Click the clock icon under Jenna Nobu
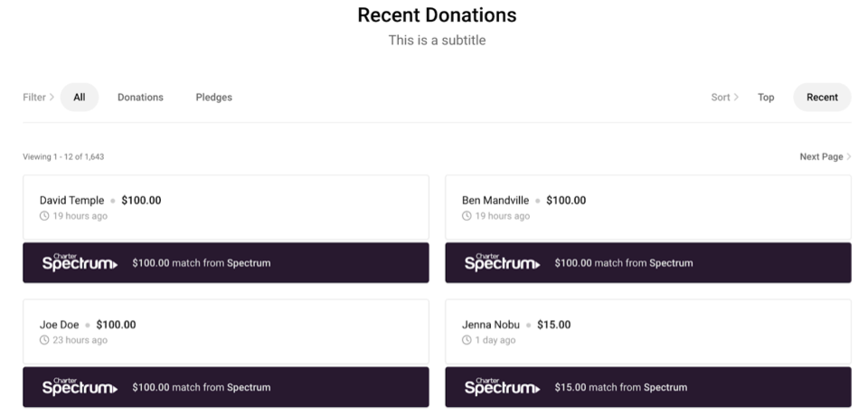Image resolution: width=868 pixels, height=416 pixels. click(x=467, y=340)
